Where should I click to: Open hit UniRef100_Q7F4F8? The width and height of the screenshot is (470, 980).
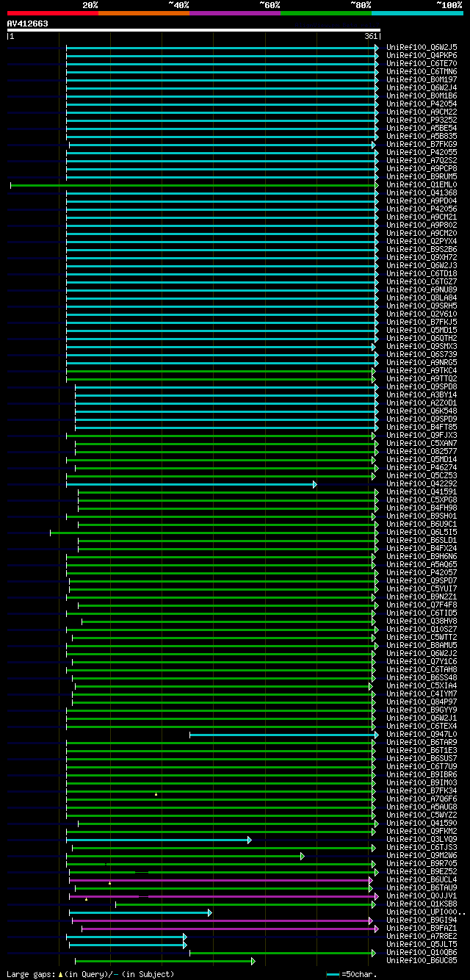coord(422,605)
